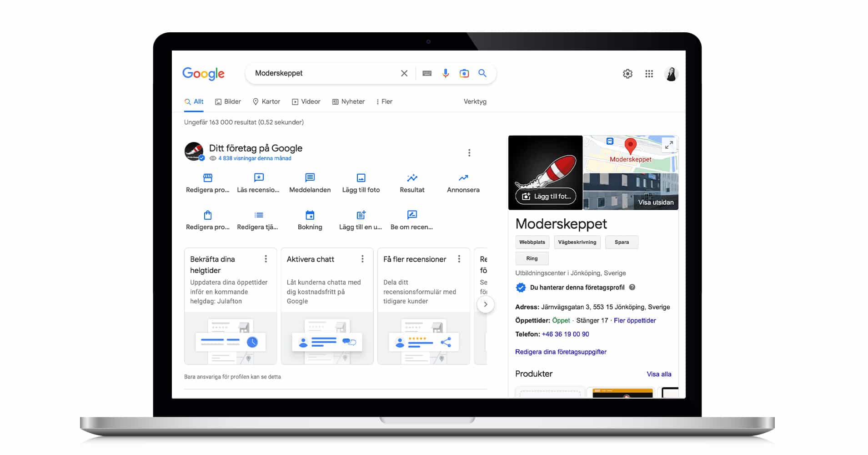Image resolution: width=868 pixels, height=455 pixels.
Task: Switch to the Videor tab
Action: (x=306, y=101)
